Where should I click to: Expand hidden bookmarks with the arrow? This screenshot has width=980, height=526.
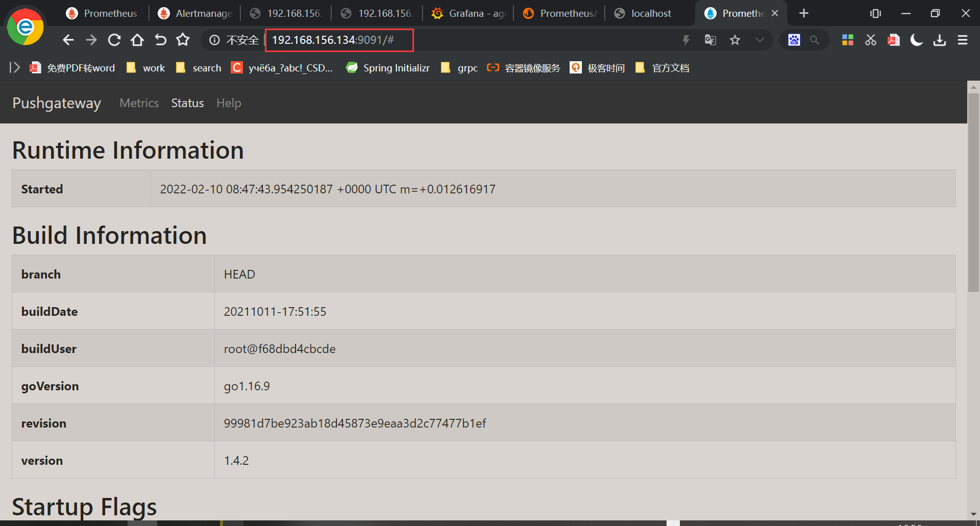(x=15, y=67)
